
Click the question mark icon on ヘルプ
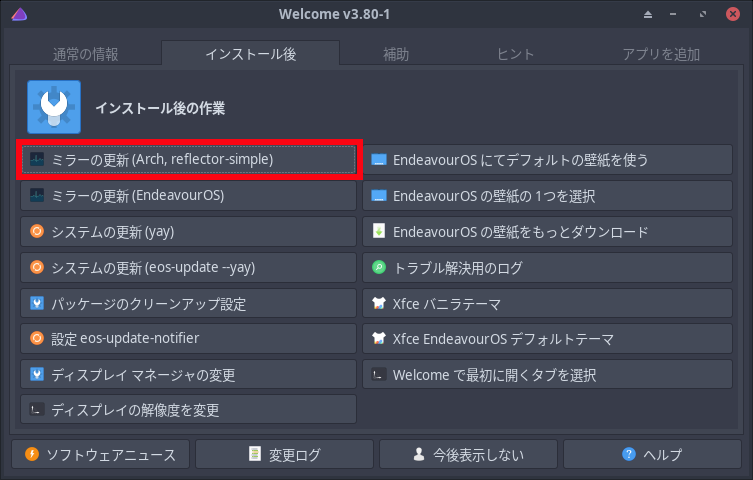tap(629, 454)
